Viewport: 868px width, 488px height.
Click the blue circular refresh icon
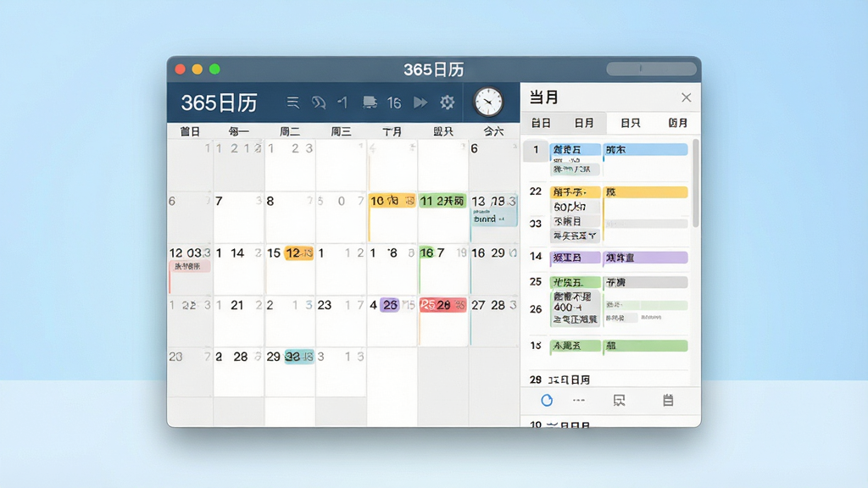547,400
